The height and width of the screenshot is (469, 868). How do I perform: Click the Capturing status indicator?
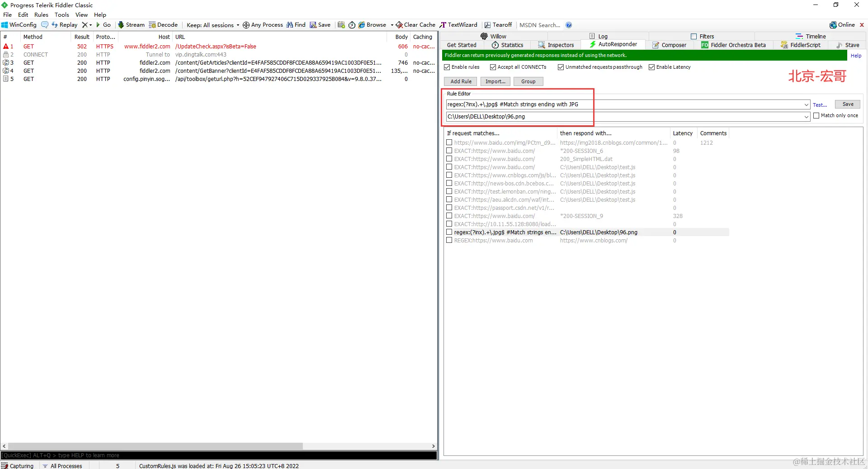[18, 466]
